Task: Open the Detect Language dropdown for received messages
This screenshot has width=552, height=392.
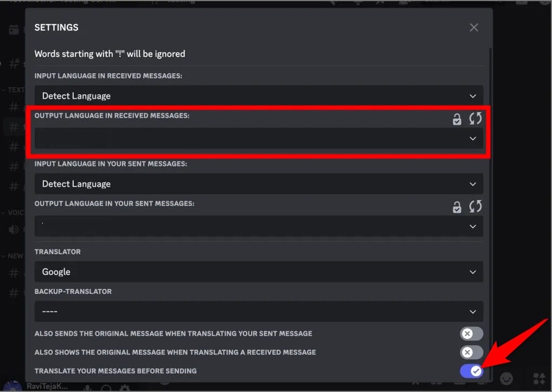Action: point(259,95)
